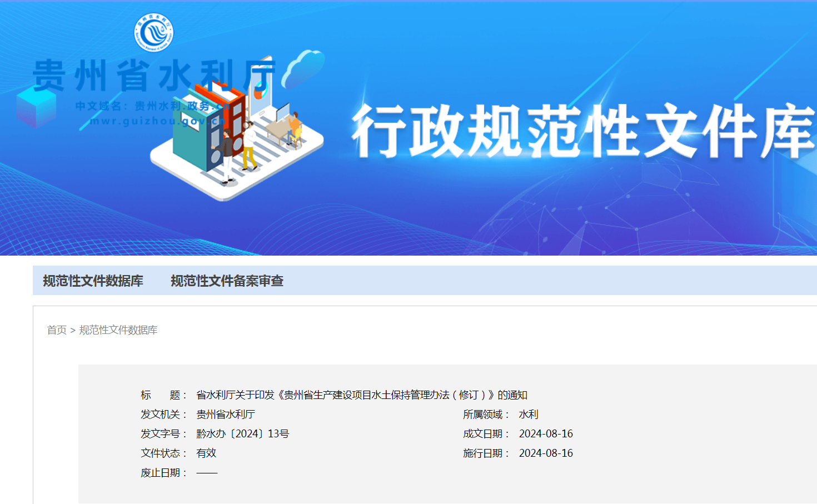Image resolution: width=817 pixels, height=504 pixels.
Task: Click the blue cube graphic at left
Action: pos(36,107)
